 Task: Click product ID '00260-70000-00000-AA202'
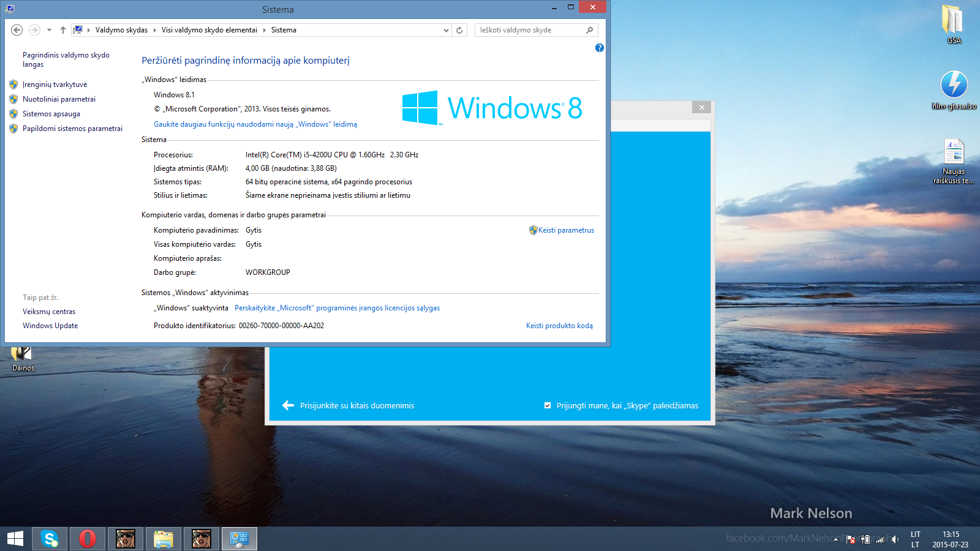click(281, 326)
